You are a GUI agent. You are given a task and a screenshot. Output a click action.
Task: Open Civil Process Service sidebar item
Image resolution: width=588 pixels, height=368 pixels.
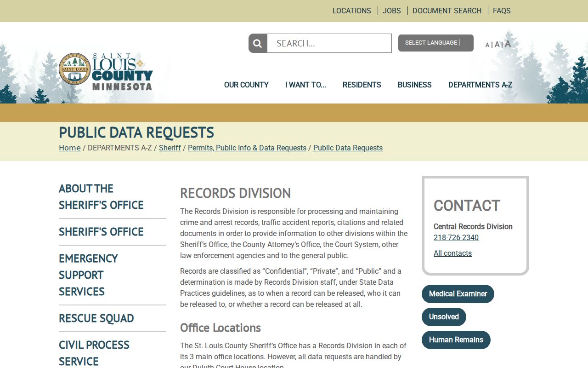tap(94, 353)
